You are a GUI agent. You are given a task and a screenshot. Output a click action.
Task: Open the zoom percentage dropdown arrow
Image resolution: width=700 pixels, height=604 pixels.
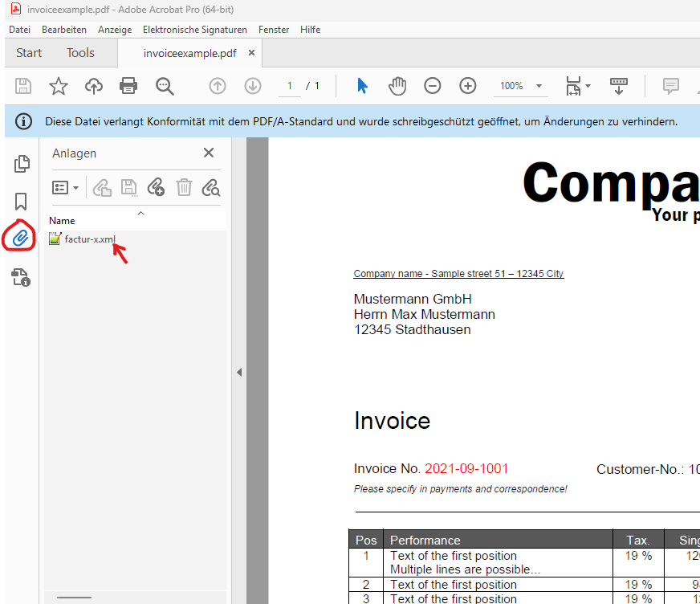tap(539, 86)
